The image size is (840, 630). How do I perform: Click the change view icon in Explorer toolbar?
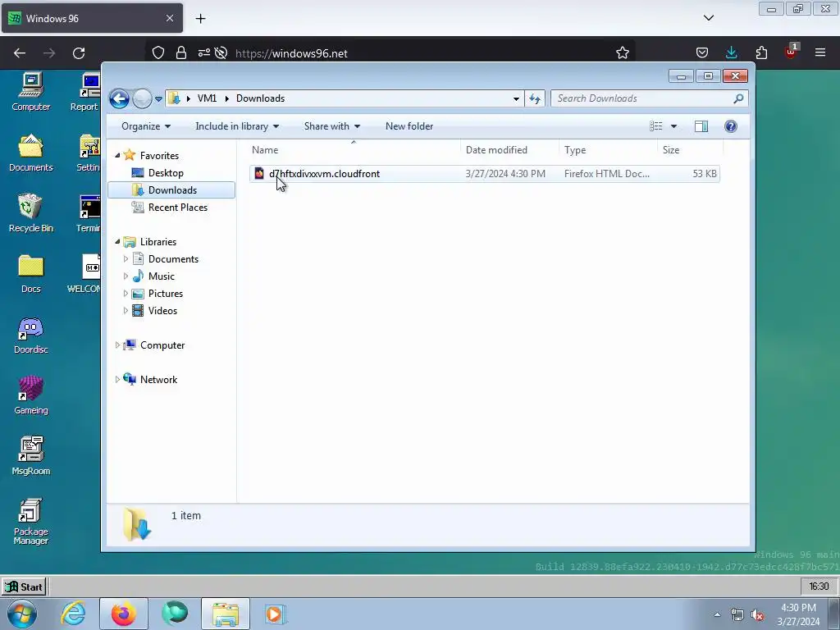[655, 126]
